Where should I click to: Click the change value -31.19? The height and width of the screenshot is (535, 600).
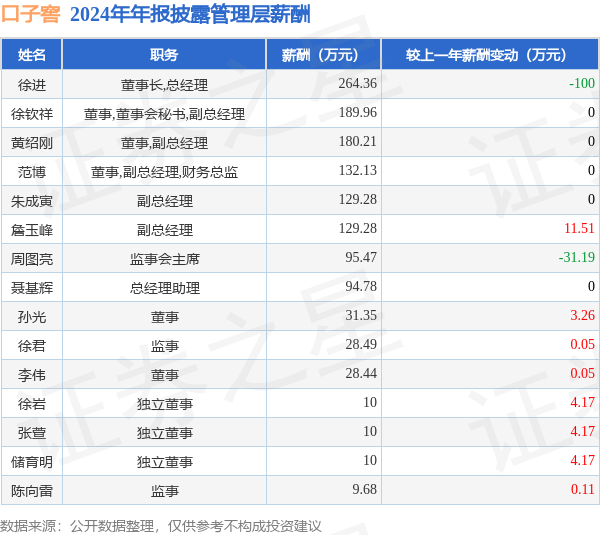tap(577, 258)
